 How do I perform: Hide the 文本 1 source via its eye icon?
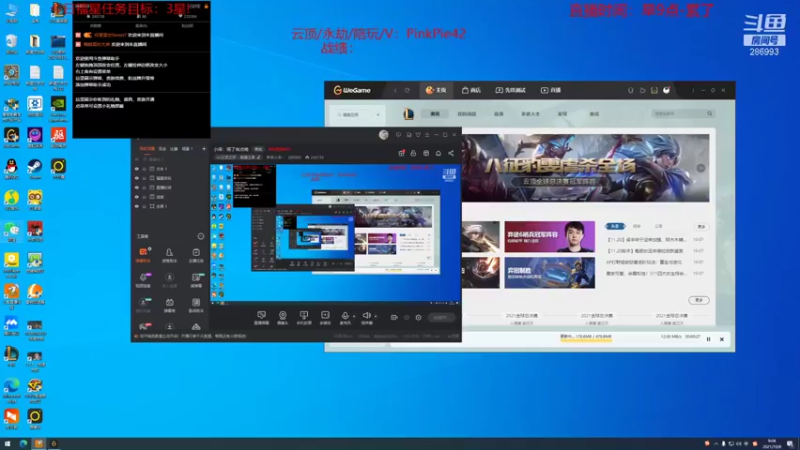tap(137, 169)
